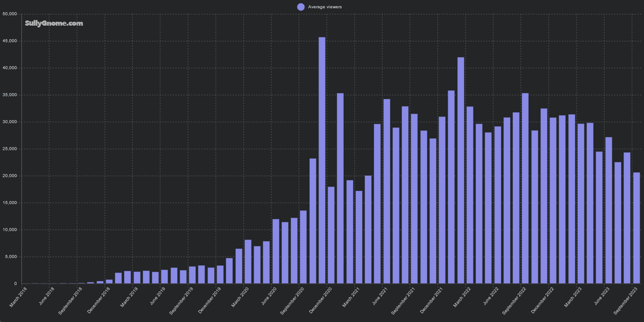Click the '15,000' y-axis label
The width and height of the screenshot is (644, 322).
point(9,203)
